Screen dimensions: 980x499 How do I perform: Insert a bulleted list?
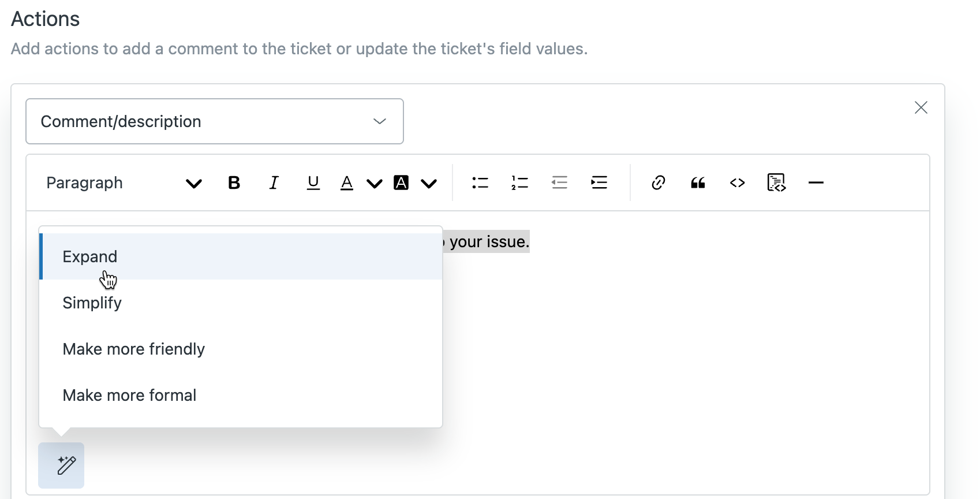(x=480, y=183)
